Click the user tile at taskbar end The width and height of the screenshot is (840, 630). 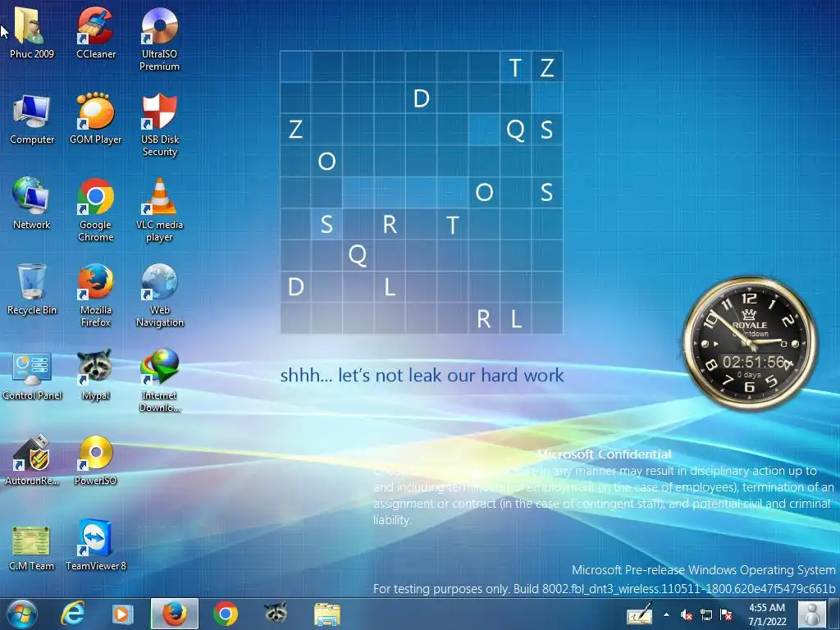(x=812, y=614)
